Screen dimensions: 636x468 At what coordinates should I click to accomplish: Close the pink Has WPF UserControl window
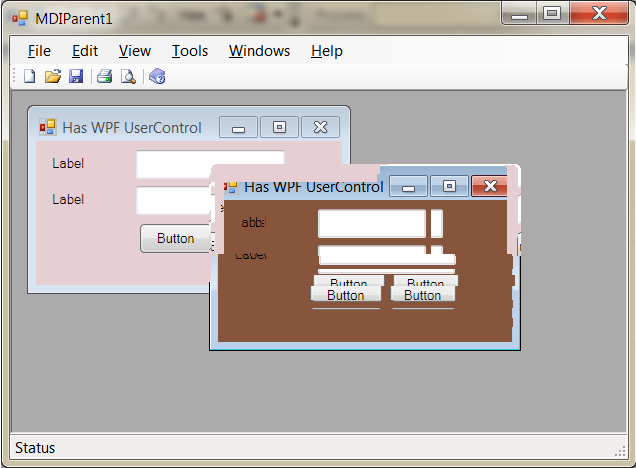point(320,127)
